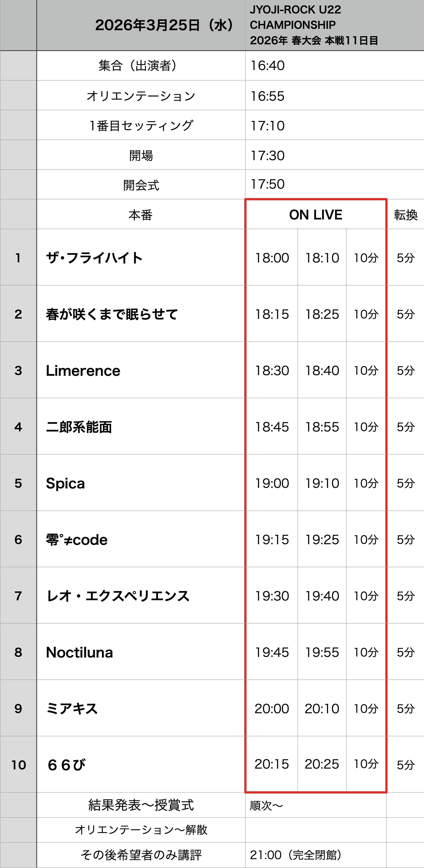Image resolution: width=424 pixels, height=868 pixels.
Task: Click the 16:55 orientation time cell
Action: [268, 96]
